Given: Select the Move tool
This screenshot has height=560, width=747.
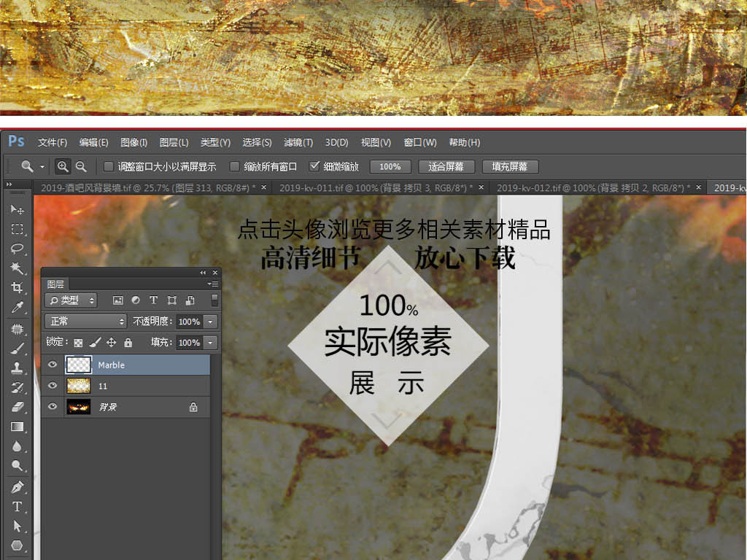Looking at the screenshot, I should tap(18, 209).
